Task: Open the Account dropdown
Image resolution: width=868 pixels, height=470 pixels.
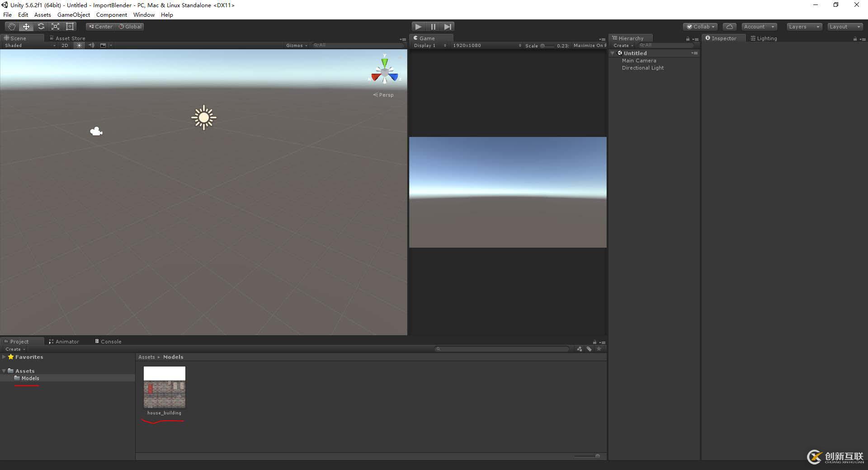Action: [759, 27]
